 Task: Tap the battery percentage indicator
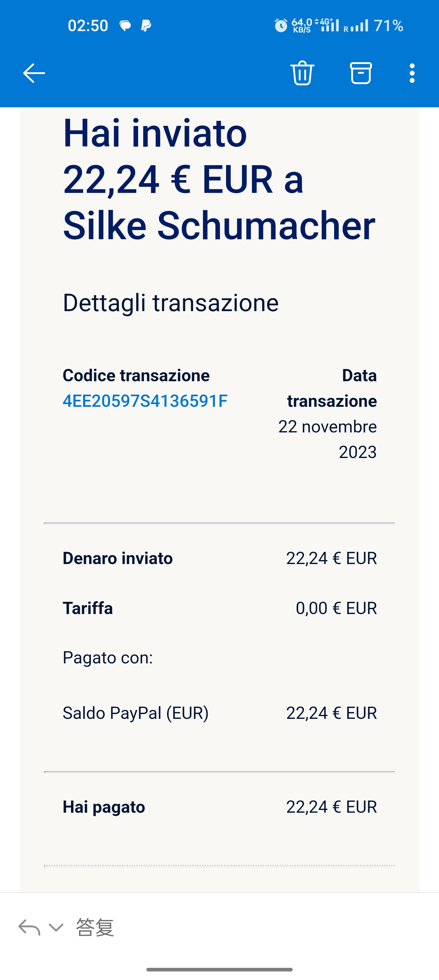(388, 26)
